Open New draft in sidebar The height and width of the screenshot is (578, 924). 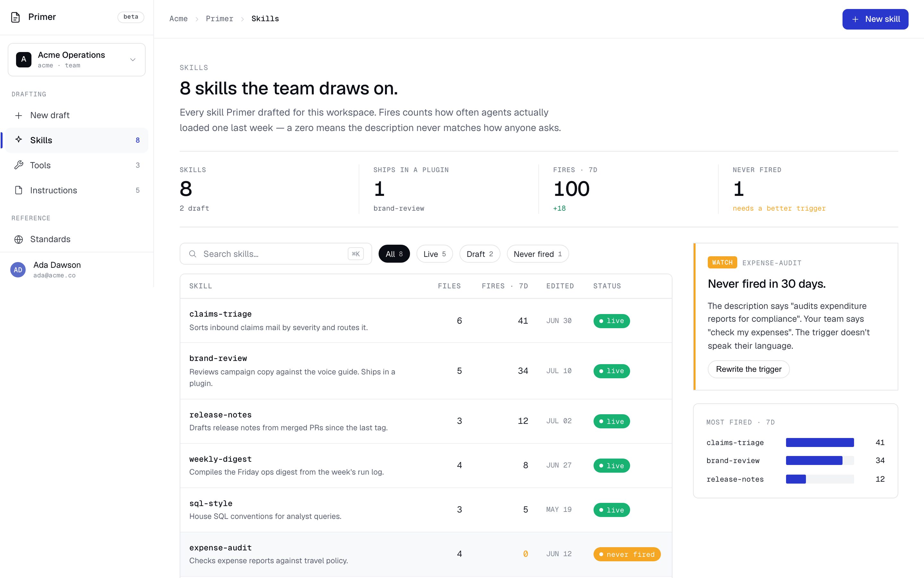[x=76, y=116]
